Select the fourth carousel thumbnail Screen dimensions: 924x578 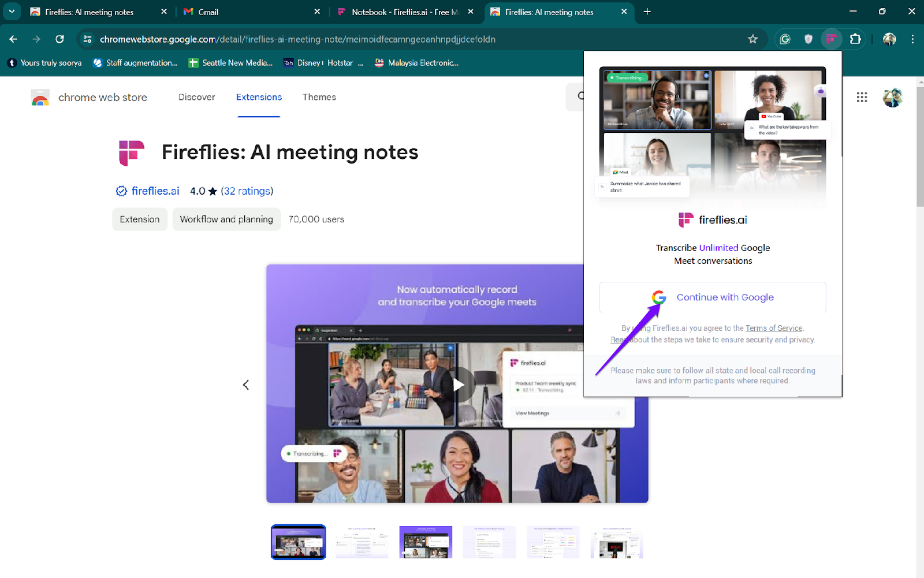pyautogui.click(x=489, y=542)
